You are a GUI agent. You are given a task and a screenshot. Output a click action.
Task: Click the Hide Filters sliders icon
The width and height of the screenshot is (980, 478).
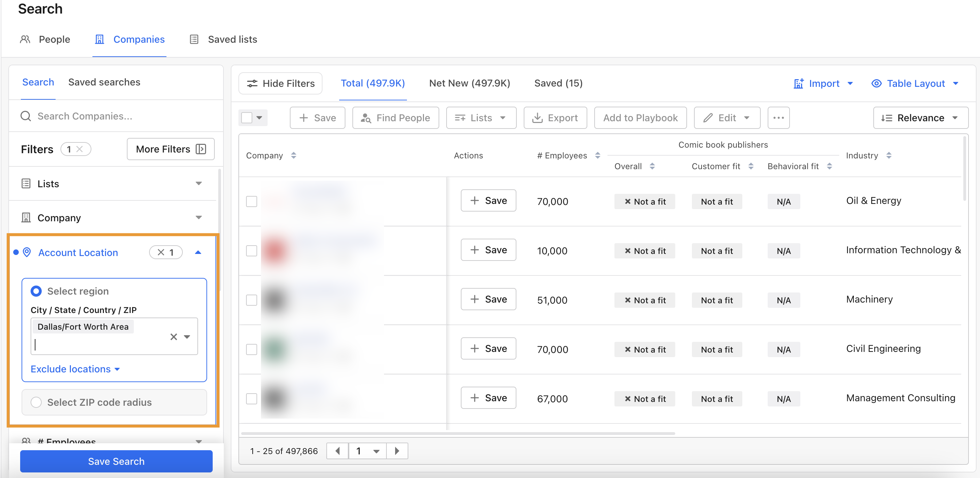point(252,83)
